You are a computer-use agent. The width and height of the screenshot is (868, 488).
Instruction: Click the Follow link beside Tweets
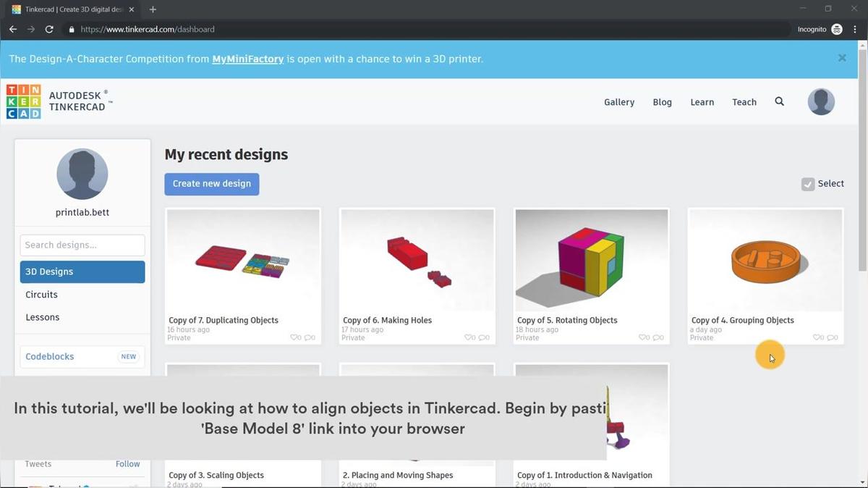(128, 464)
